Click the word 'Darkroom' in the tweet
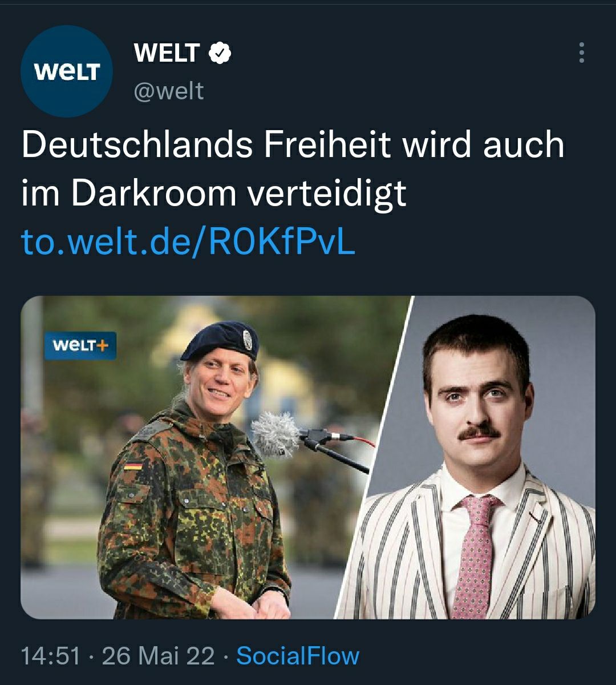 [x=153, y=193]
